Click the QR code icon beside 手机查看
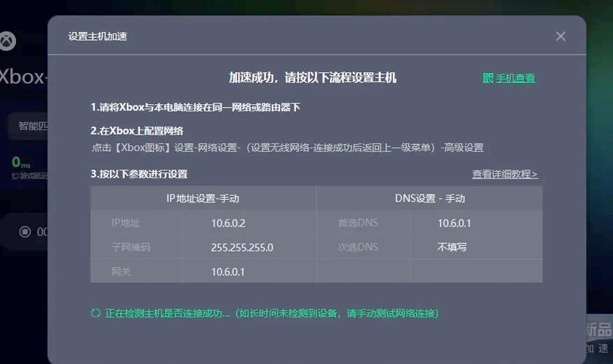 coord(488,78)
